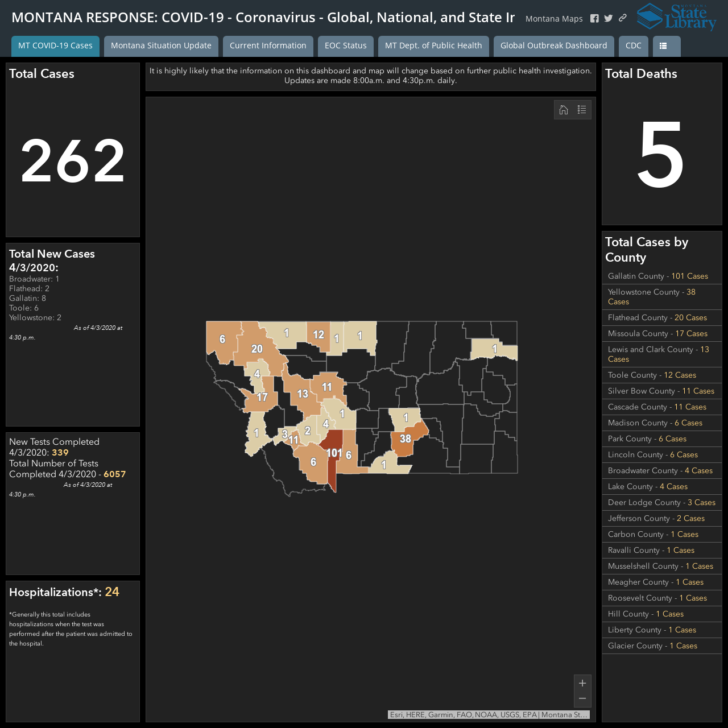The image size is (728, 728).
Task: Click the map home extent icon
Action: (x=564, y=110)
